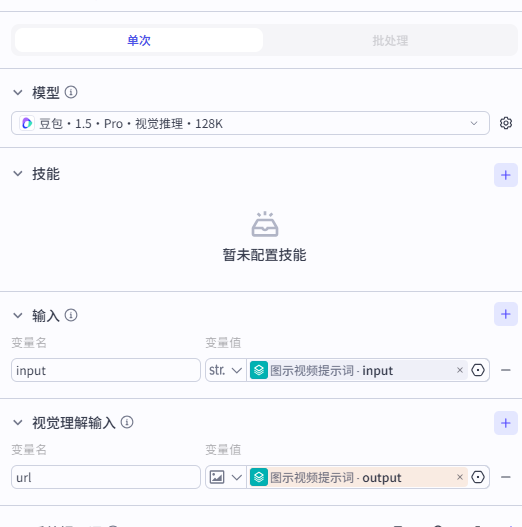Add a new input variable plus icon
Screen dimensions: 522x527
506,314
